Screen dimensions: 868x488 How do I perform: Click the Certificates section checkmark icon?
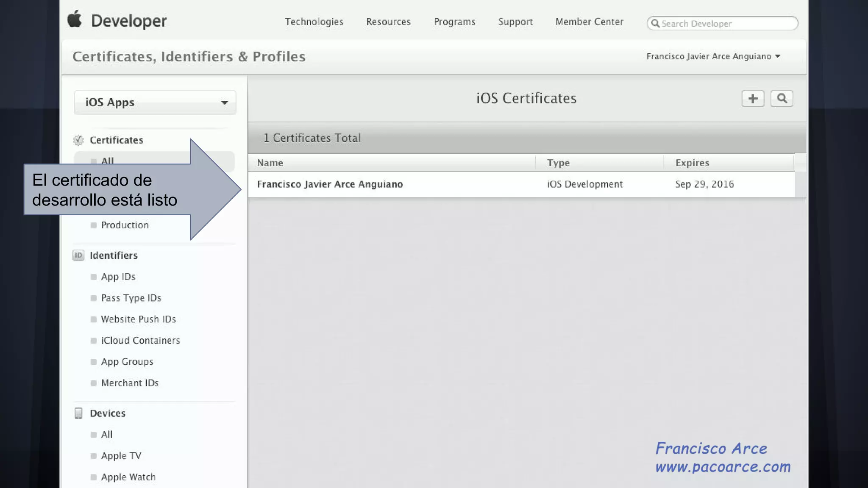coord(78,140)
